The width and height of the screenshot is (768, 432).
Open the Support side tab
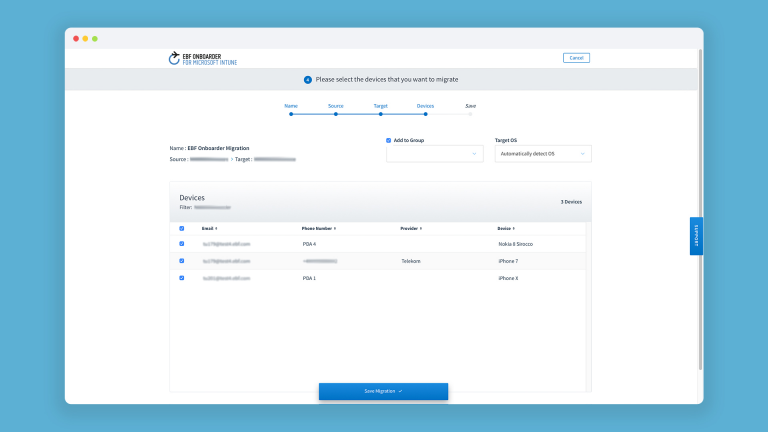pos(696,236)
